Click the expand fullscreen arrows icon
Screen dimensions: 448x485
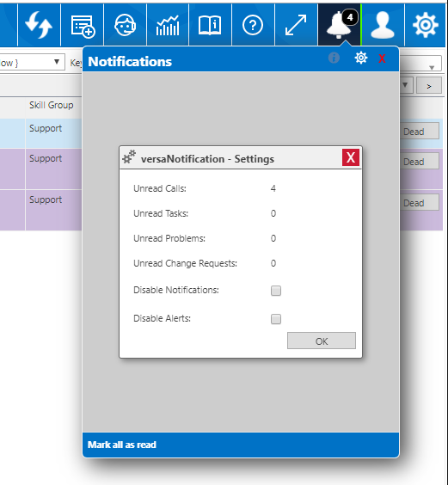[296, 25]
